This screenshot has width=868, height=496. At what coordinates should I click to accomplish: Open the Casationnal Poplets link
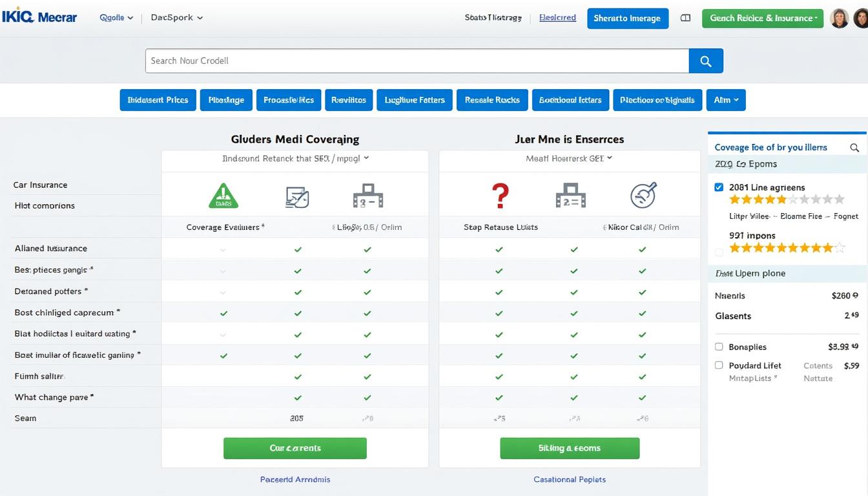[570, 479]
